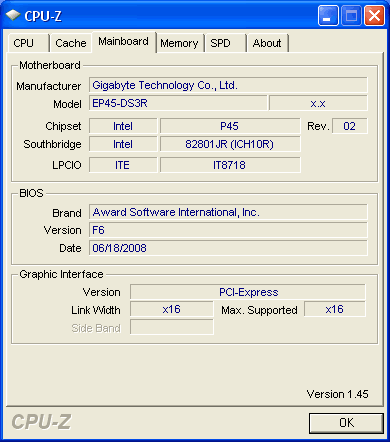
Task: Select the Mainboard tab
Action: [x=124, y=42]
